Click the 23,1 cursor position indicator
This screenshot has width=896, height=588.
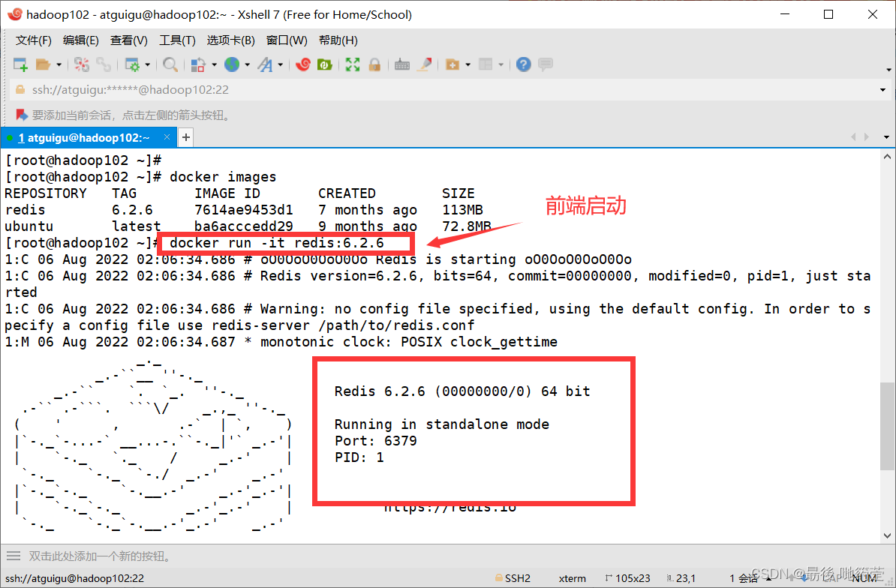point(681,578)
